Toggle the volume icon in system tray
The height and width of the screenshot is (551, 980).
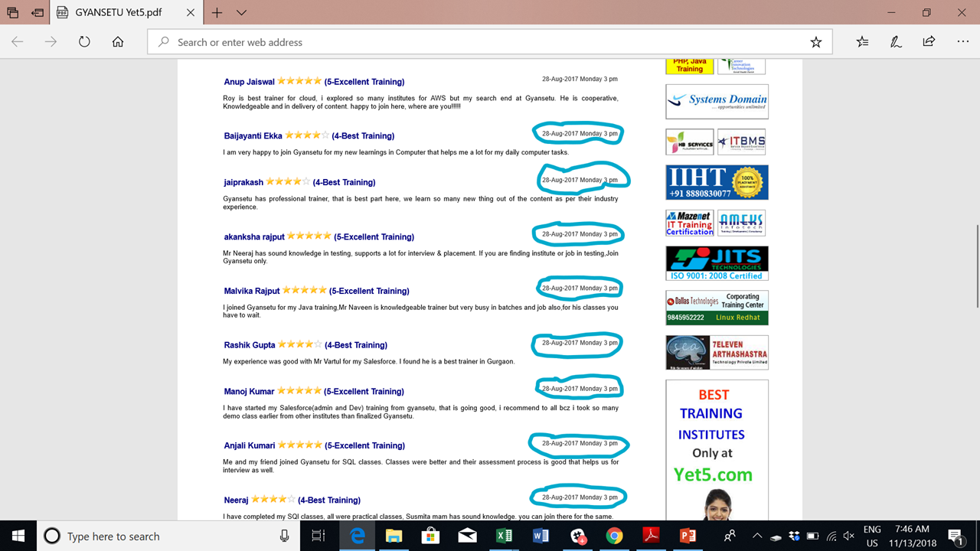[848, 536]
